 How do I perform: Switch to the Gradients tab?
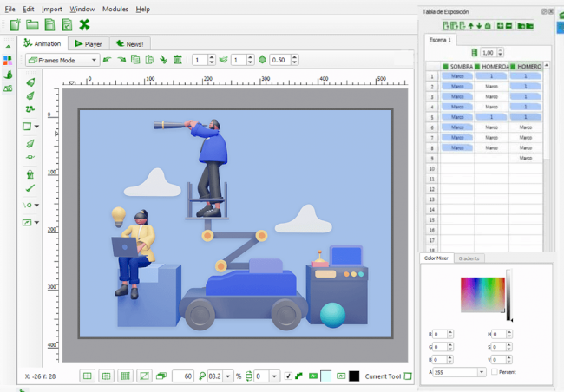coord(469,258)
